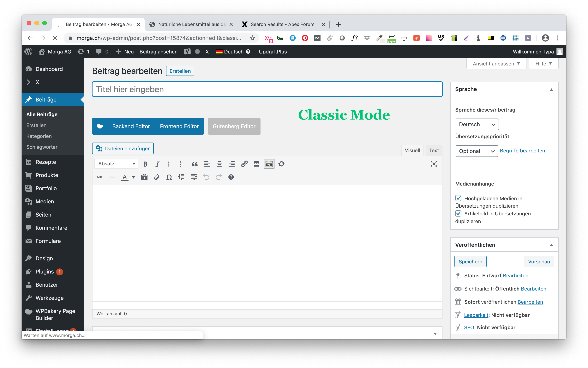Click the Erstellen button beside page heading
588x368 pixels.
pos(180,71)
